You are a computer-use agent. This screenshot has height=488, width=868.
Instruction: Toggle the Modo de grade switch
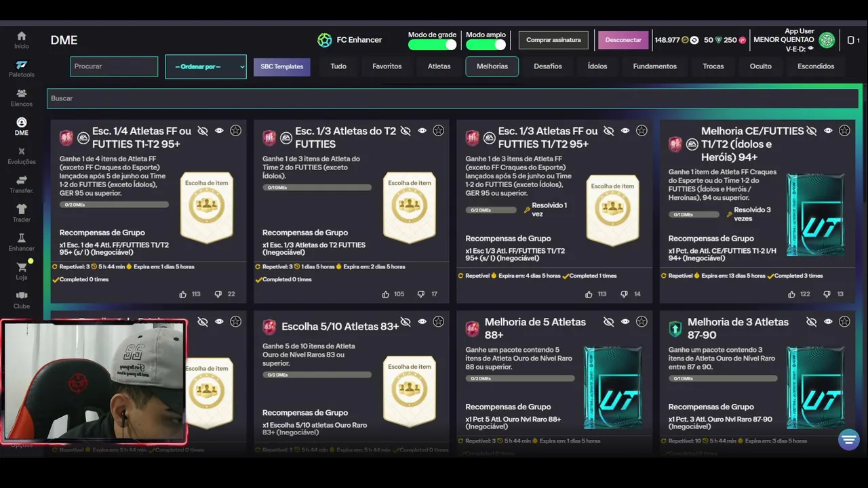pyautogui.click(x=432, y=45)
